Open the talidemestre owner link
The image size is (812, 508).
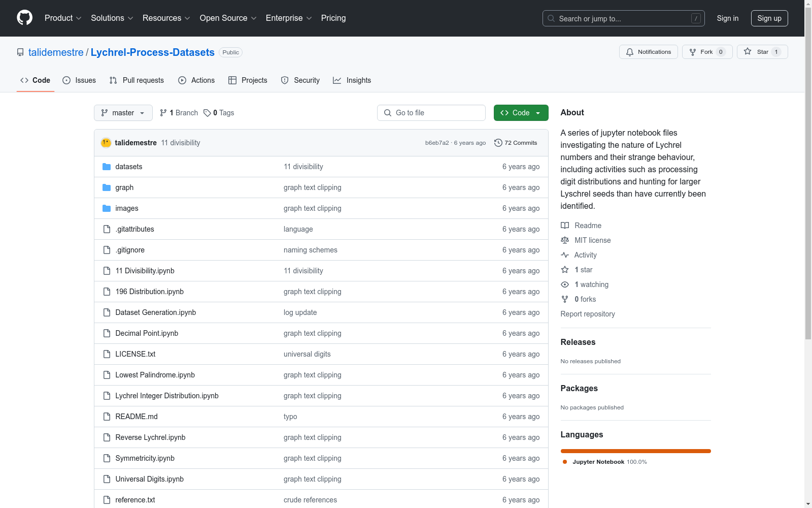click(x=56, y=52)
